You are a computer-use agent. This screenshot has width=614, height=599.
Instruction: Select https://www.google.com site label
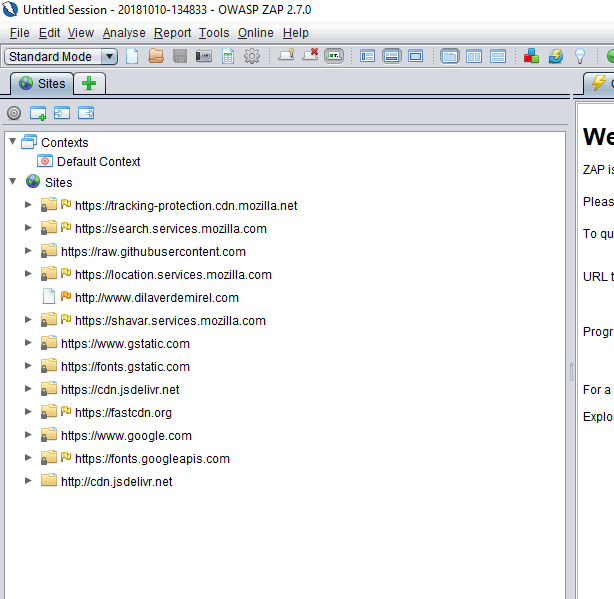tap(126, 436)
